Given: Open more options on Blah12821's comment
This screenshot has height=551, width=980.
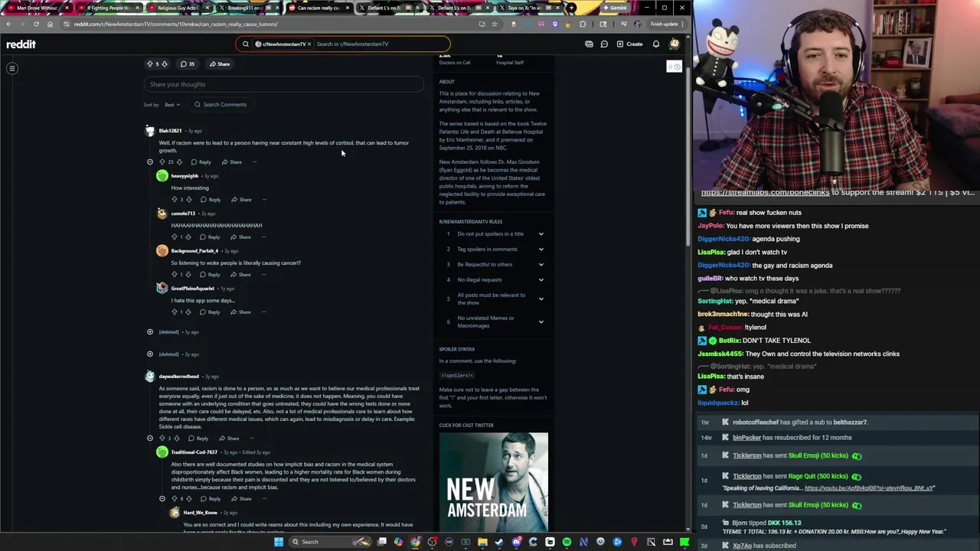Looking at the screenshot, I should pos(255,162).
